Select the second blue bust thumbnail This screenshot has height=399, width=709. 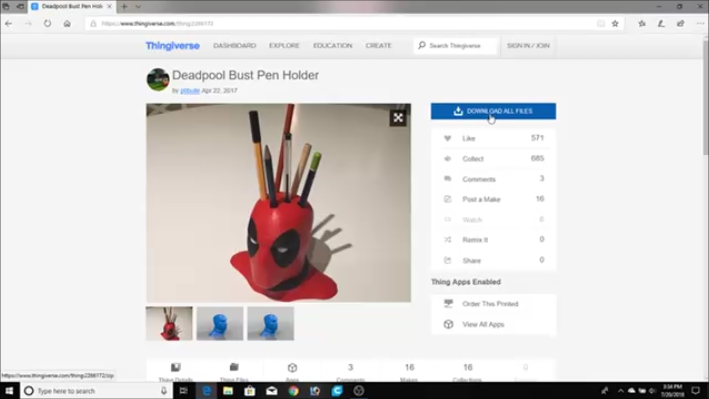(270, 323)
